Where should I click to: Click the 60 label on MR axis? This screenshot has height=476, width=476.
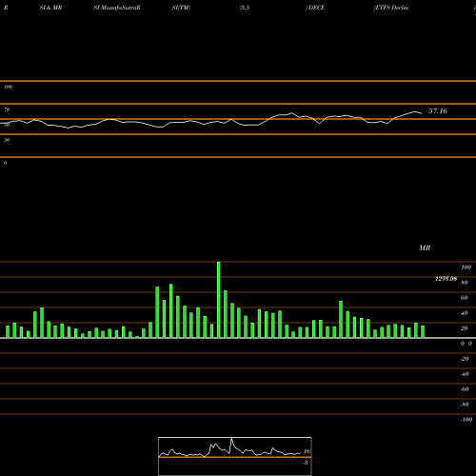[x=465, y=298]
